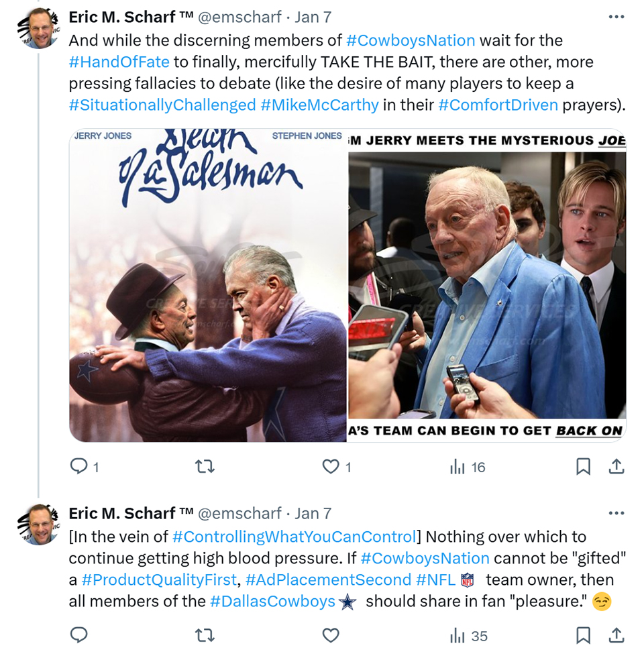Open more options on second tweet
This screenshot has width=644, height=662.
(x=616, y=513)
